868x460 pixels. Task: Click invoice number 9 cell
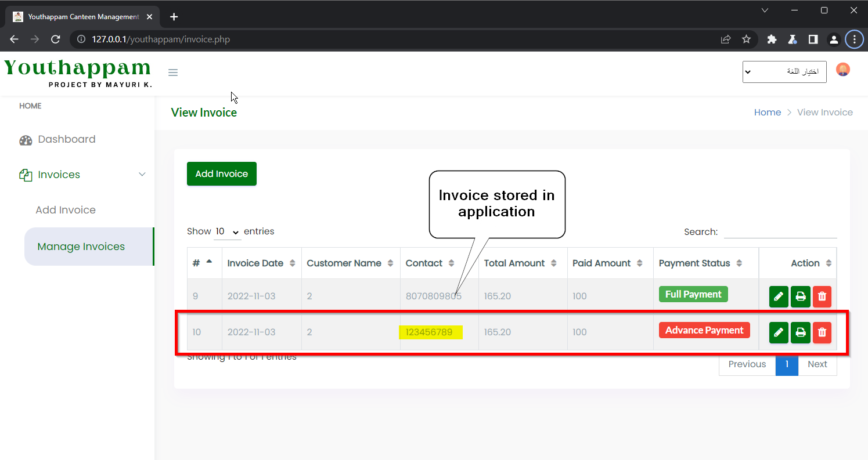tap(204, 296)
